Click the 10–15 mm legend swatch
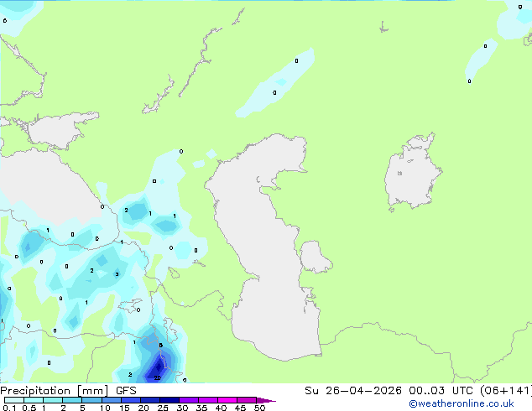Viewport: 532px width, 411px height. tap(112, 400)
